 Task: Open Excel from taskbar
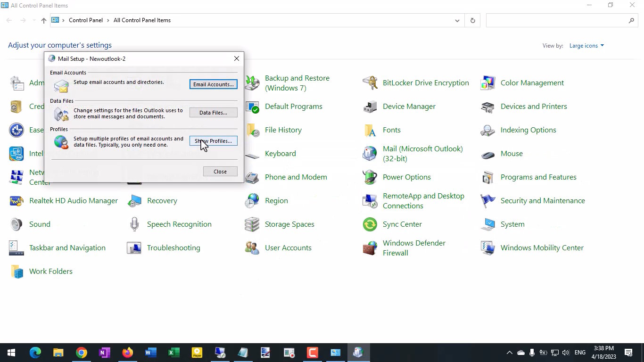(x=173, y=353)
